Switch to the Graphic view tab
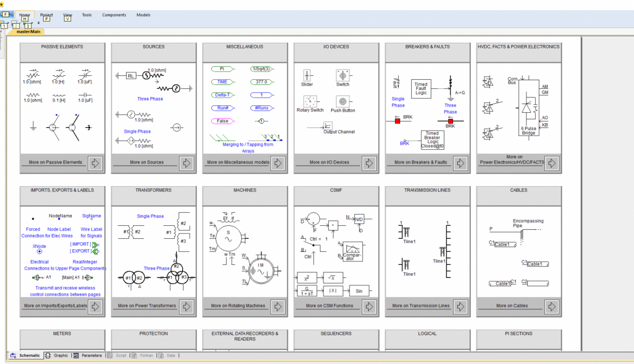The height and width of the screenshot is (364, 634). pos(57,356)
